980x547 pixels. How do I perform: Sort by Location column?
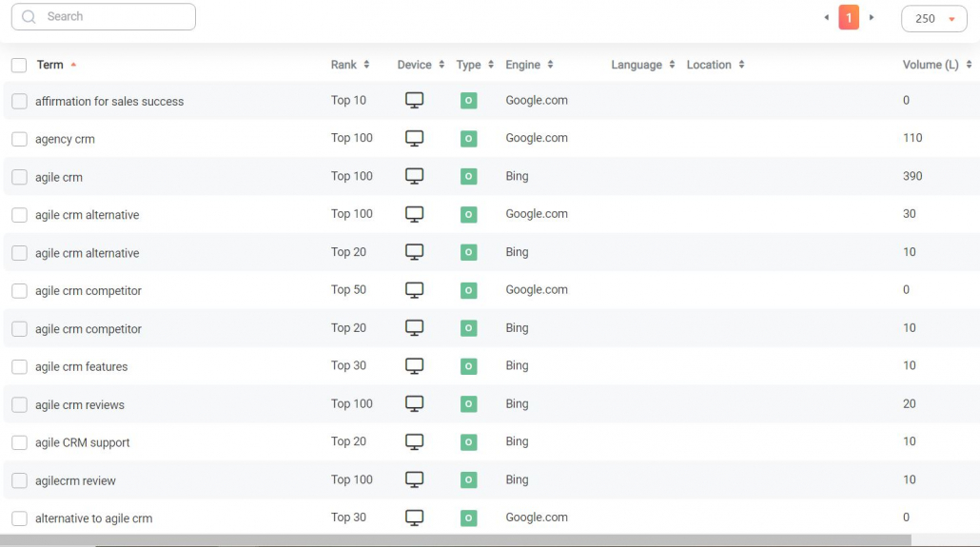click(x=715, y=65)
